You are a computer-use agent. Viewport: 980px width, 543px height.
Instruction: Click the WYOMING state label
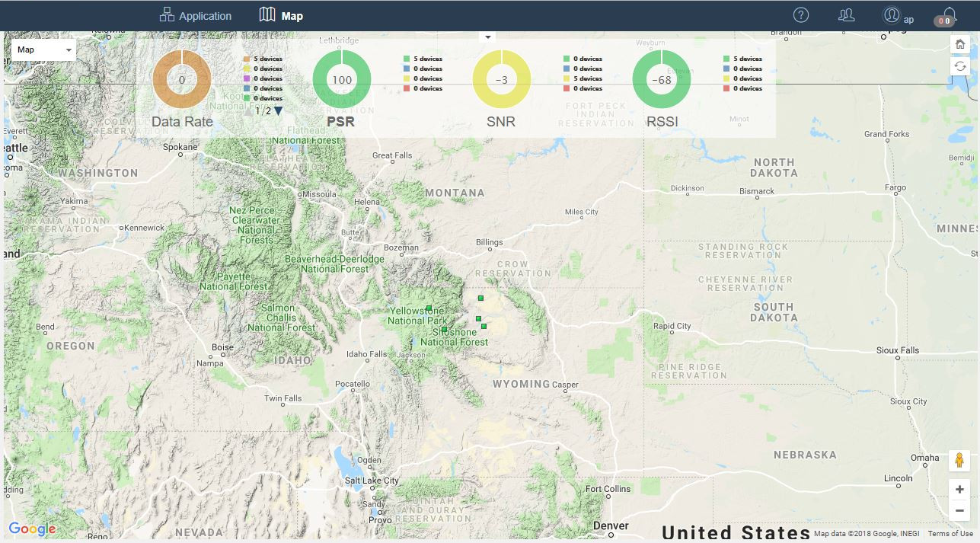coord(521,385)
